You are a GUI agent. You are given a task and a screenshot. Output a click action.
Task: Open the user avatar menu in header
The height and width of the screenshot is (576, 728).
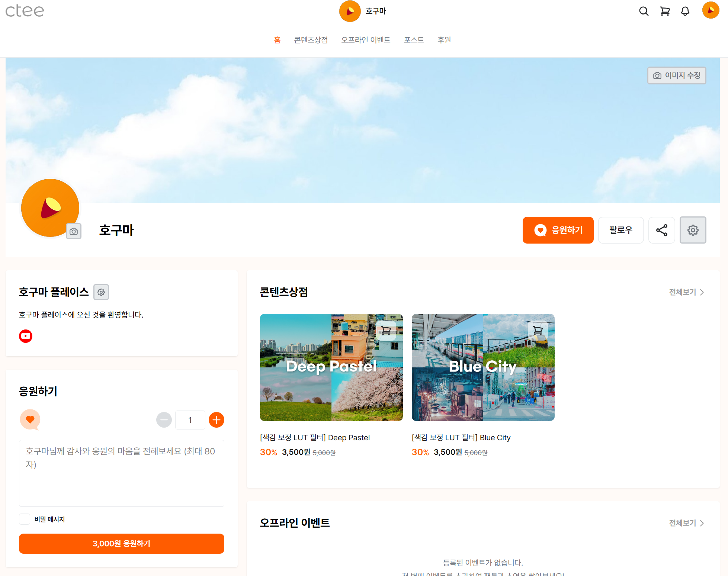coord(711,10)
